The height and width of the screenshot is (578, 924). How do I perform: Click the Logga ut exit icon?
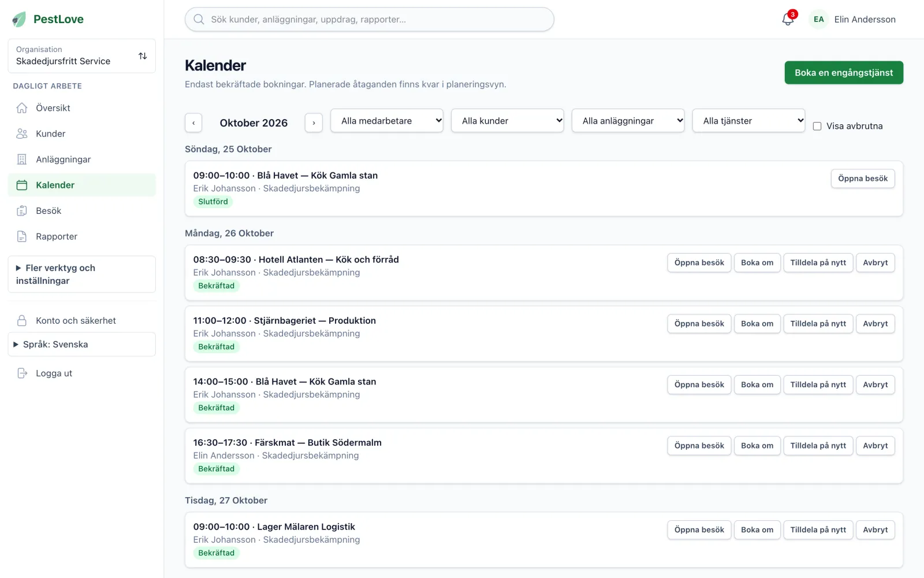22,373
